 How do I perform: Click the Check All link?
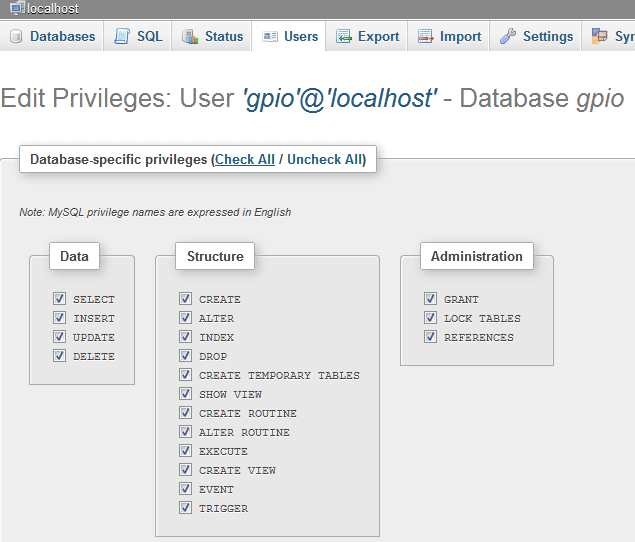pyautogui.click(x=245, y=159)
